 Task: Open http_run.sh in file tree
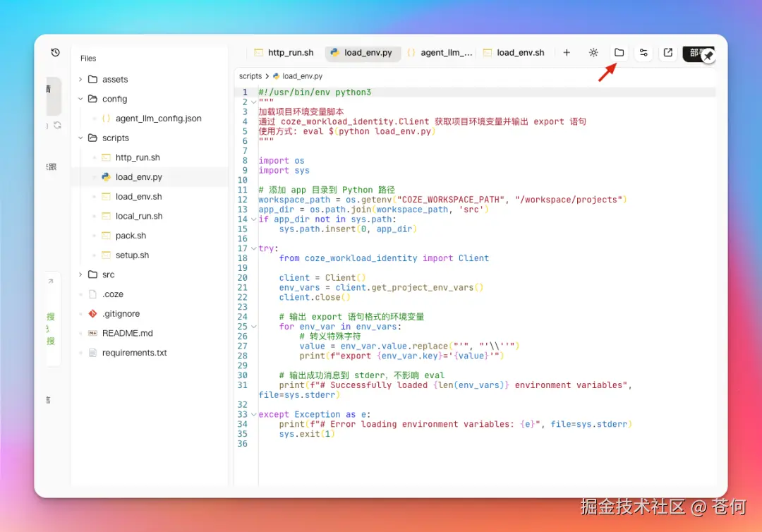pos(138,157)
